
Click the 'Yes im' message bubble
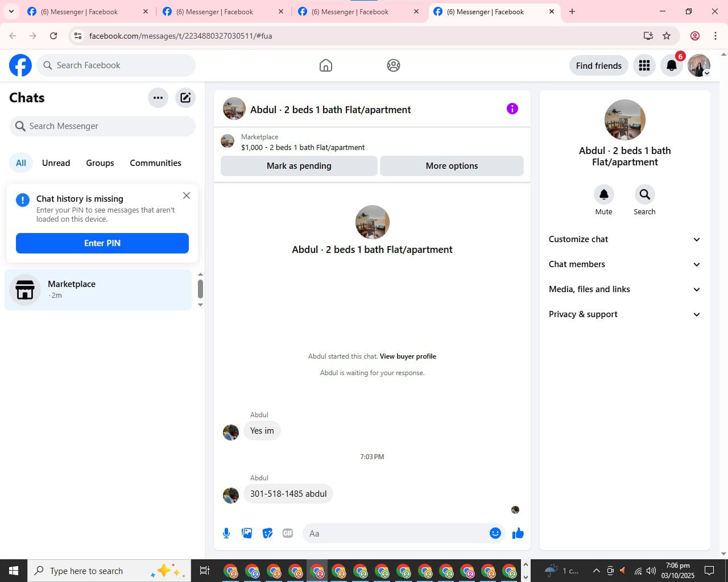pos(262,431)
